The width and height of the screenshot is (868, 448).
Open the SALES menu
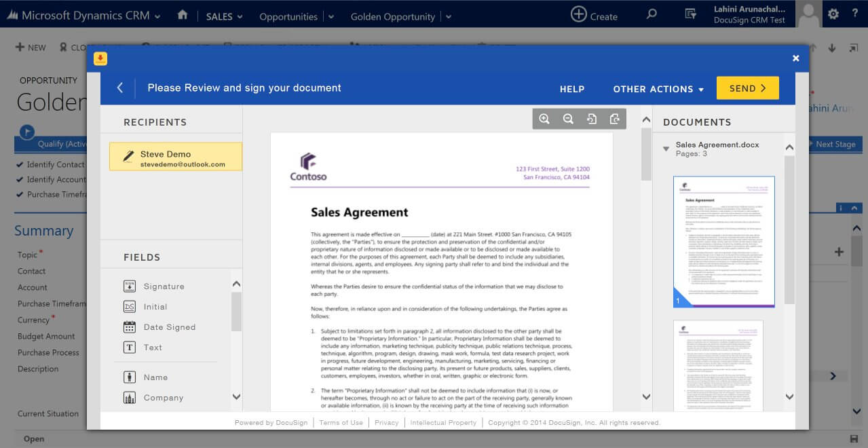pyautogui.click(x=224, y=15)
